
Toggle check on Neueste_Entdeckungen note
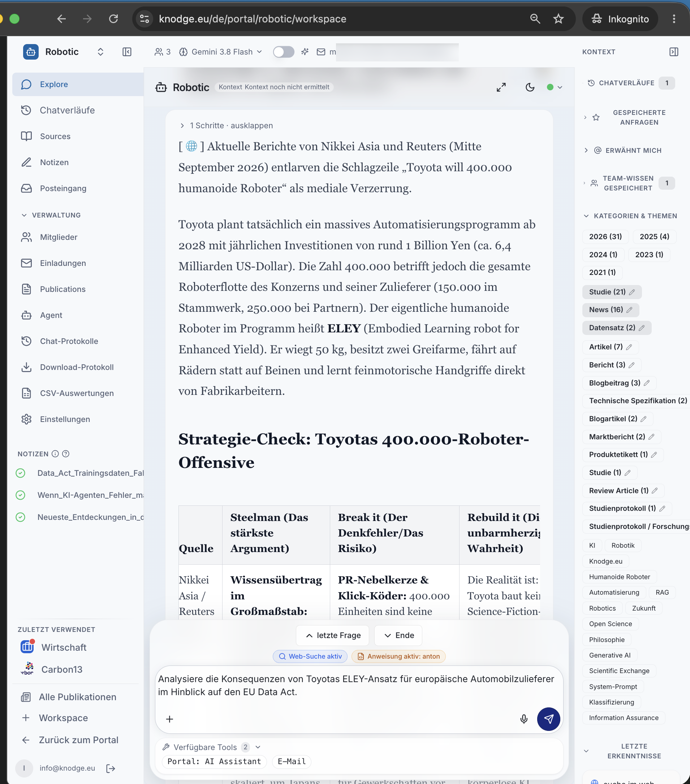click(x=21, y=517)
